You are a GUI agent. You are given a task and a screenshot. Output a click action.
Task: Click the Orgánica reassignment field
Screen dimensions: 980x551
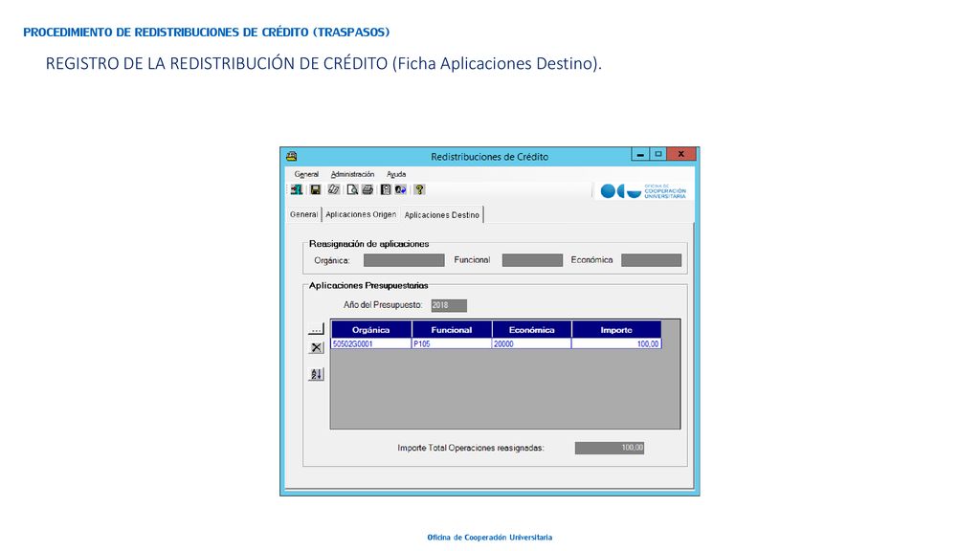(x=404, y=260)
